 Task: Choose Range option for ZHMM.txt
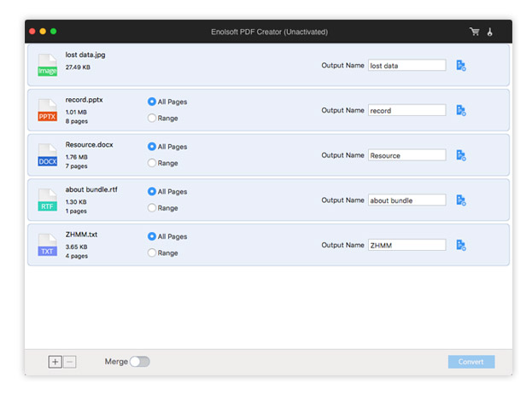coord(152,252)
